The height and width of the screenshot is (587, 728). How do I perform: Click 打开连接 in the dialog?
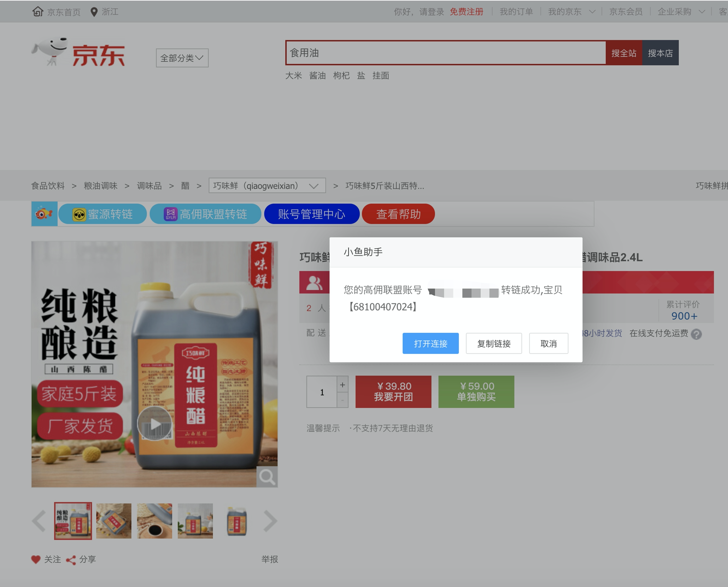pyautogui.click(x=430, y=343)
